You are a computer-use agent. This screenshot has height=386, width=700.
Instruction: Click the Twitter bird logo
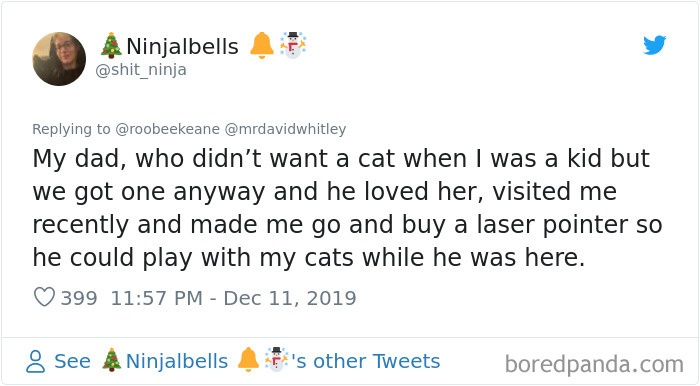coord(654,45)
